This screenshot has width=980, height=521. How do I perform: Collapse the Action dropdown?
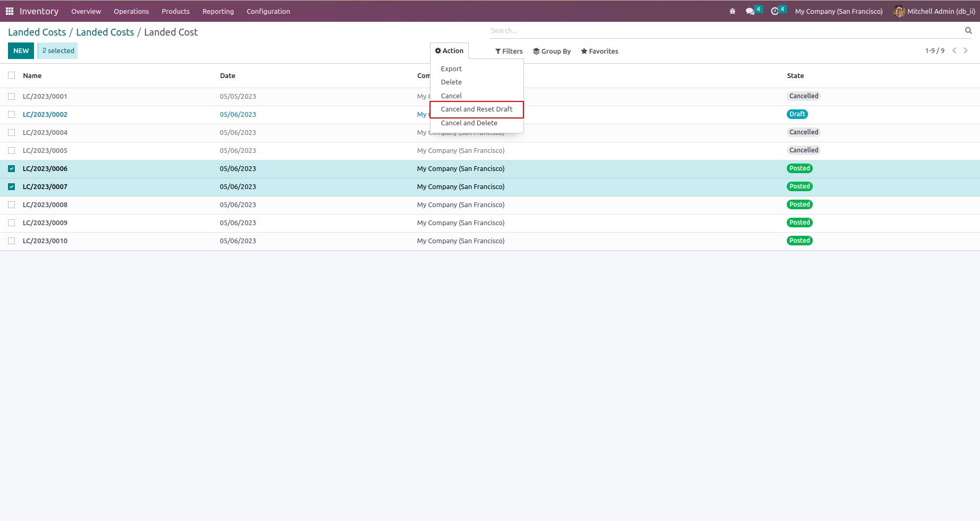[x=449, y=51]
